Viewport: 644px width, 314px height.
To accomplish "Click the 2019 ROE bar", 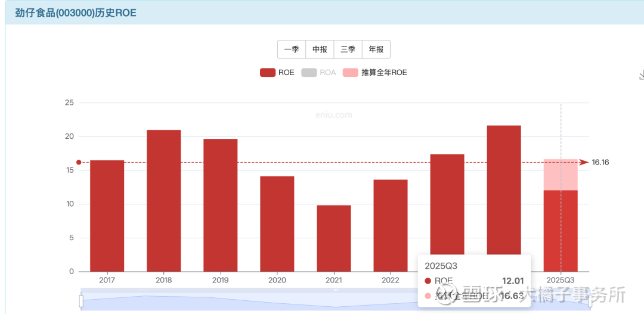I will [221, 205].
